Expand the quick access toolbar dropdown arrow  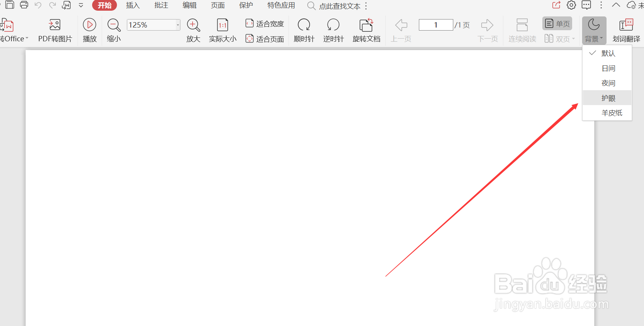(81, 5)
